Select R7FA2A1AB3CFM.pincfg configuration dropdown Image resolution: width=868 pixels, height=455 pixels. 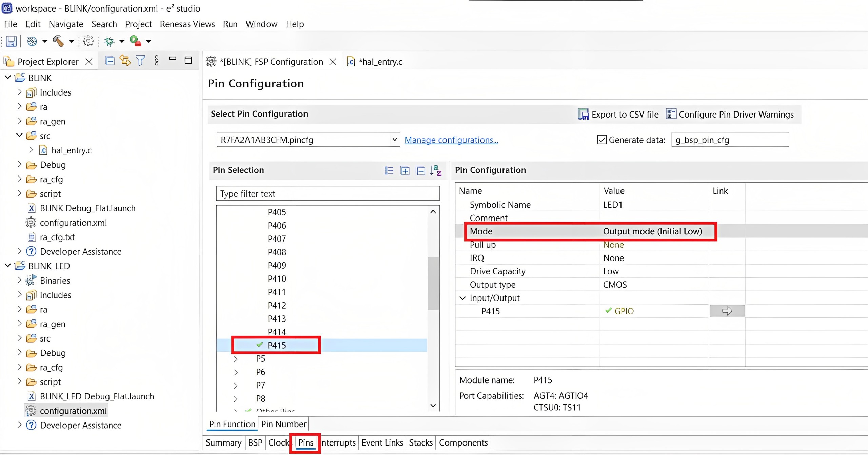pyautogui.click(x=308, y=140)
